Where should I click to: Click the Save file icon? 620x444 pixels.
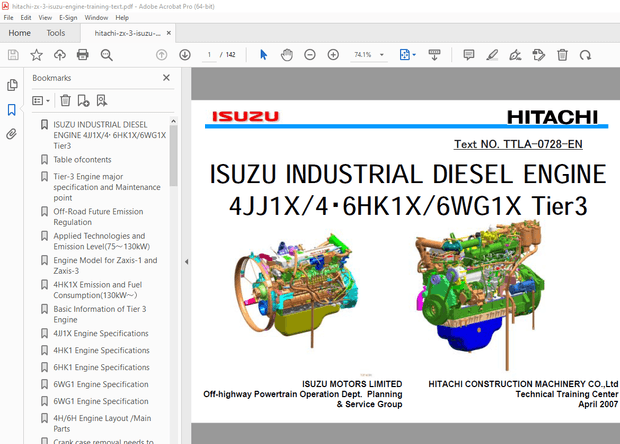[13, 55]
